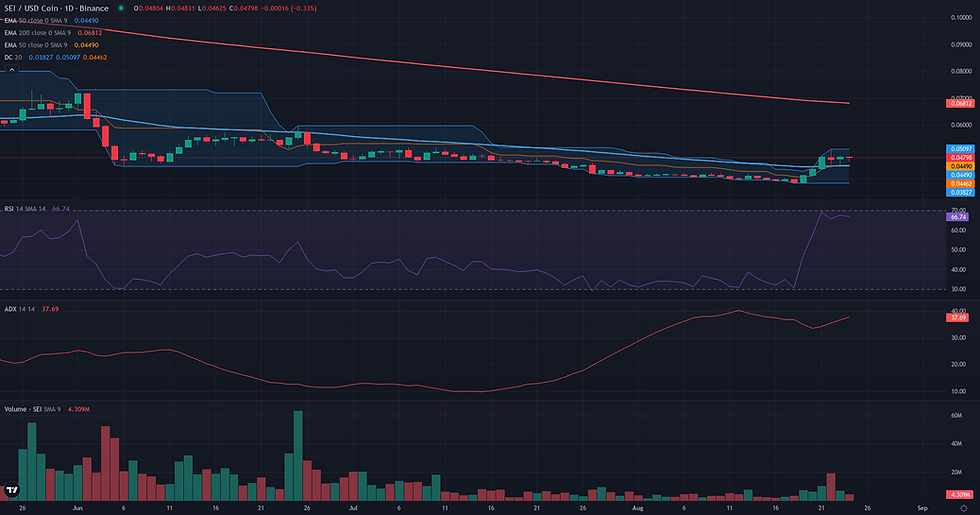The height and width of the screenshot is (515, 980).
Task: Click the purple 66.74 RSI axis tag
Action: click(x=958, y=217)
